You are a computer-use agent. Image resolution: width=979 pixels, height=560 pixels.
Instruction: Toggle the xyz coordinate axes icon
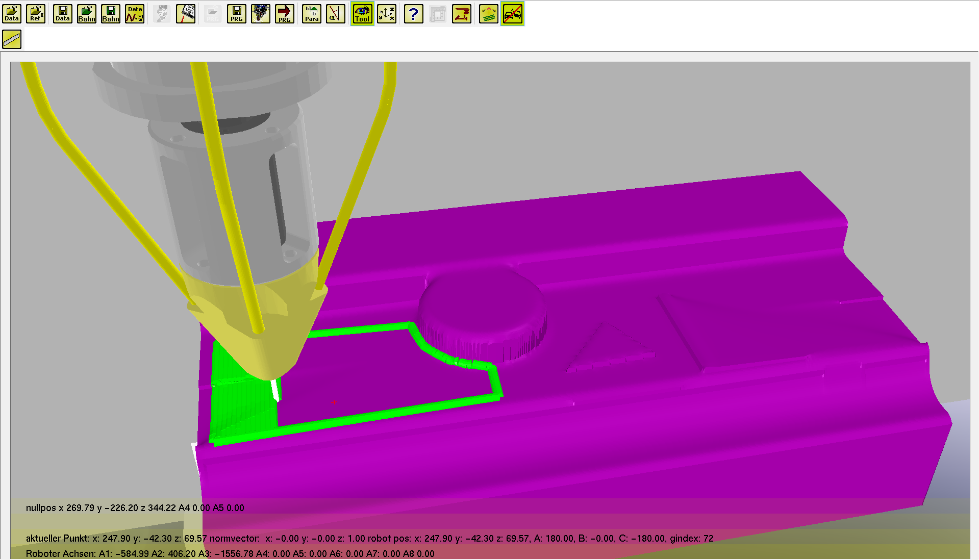[387, 14]
